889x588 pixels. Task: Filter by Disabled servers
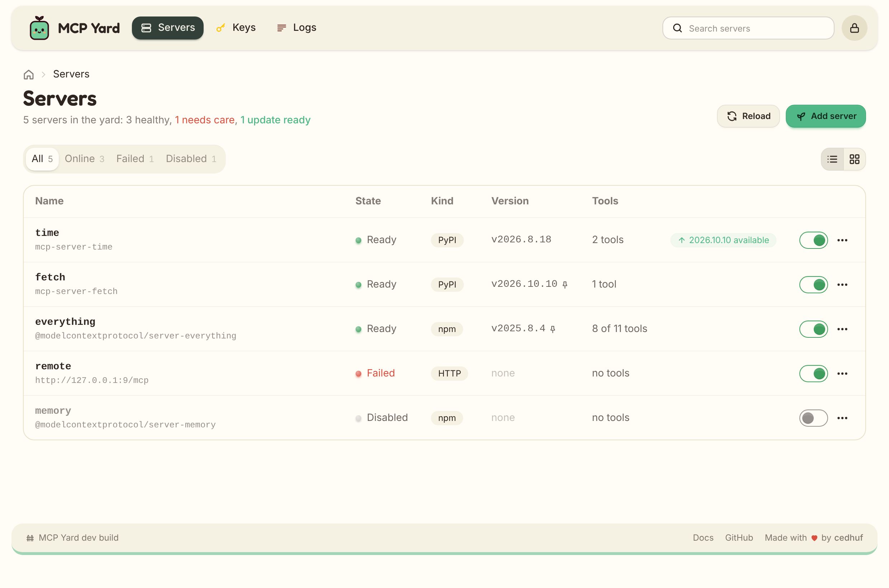[x=191, y=159]
